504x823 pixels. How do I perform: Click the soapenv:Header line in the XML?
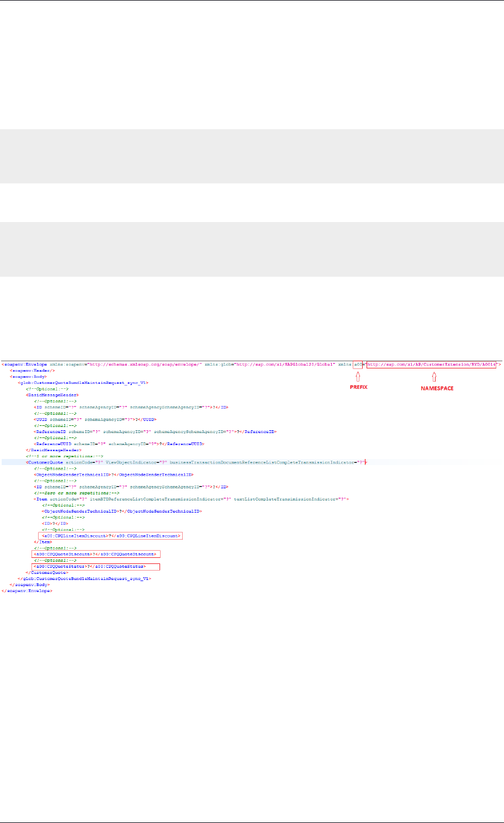tap(33, 370)
